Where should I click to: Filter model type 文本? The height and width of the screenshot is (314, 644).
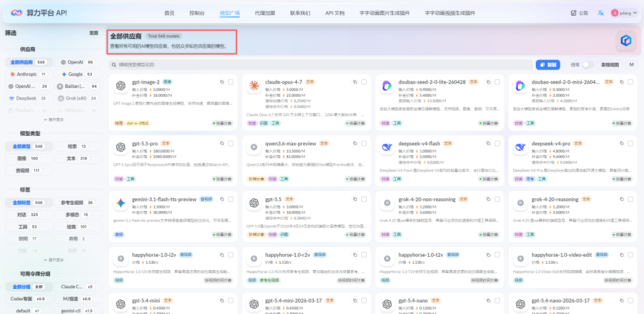[78, 159]
